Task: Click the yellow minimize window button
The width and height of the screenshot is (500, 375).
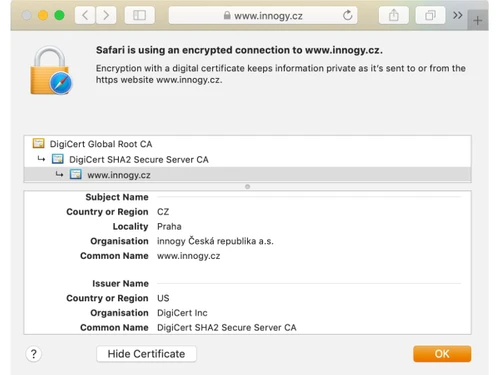Action: tap(43, 15)
